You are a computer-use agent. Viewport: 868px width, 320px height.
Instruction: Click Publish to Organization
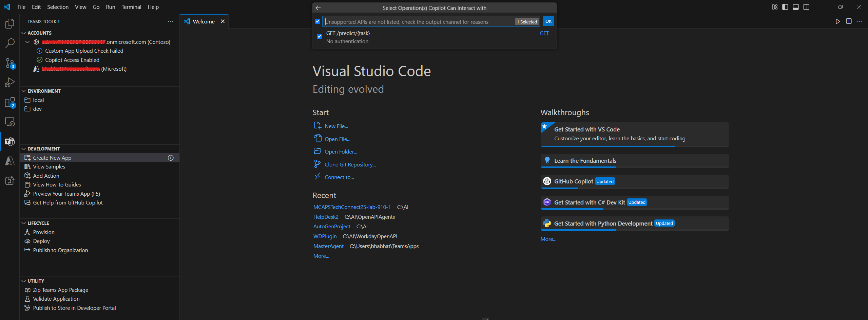pyautogui.click(x=60, y=250)
